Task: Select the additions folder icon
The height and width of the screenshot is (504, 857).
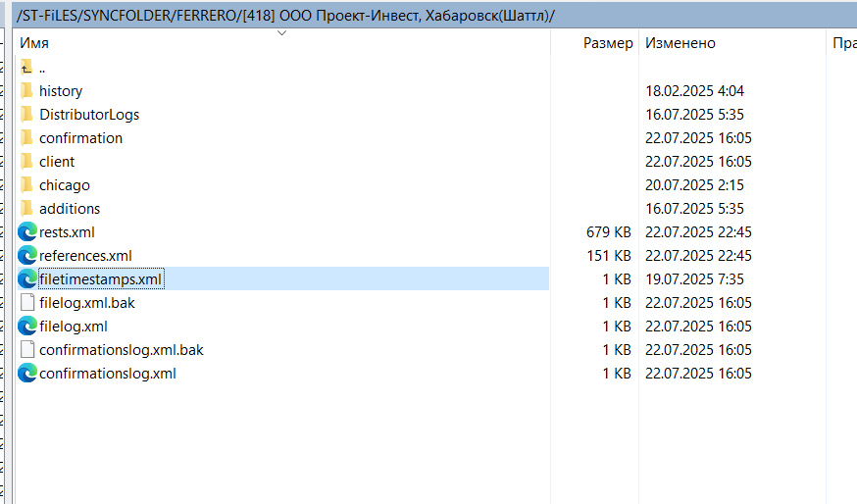Action: (x=26, y=208)
